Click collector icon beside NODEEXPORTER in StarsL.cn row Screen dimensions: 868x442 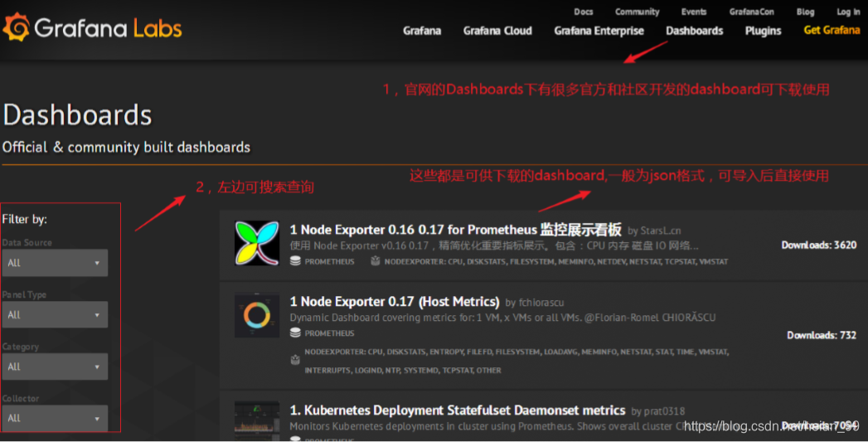pos(375,261)
